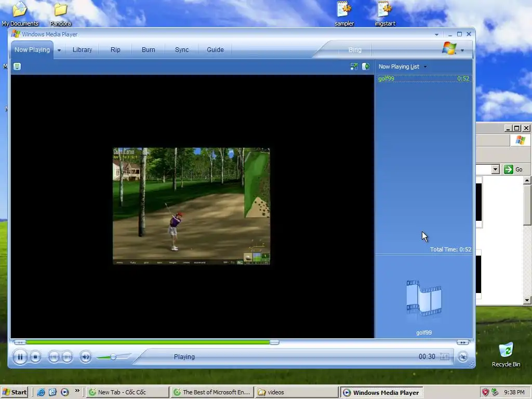
Task: Toggle full screen video view
Action: [445, 356]
